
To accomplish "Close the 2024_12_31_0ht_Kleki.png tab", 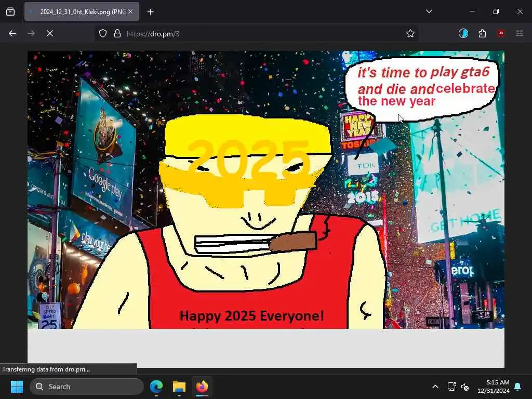I will click(x=130, y=12).
